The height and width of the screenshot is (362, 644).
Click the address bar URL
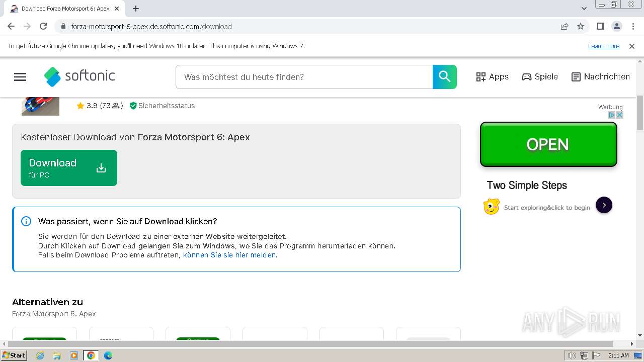[x=151, y=27]
